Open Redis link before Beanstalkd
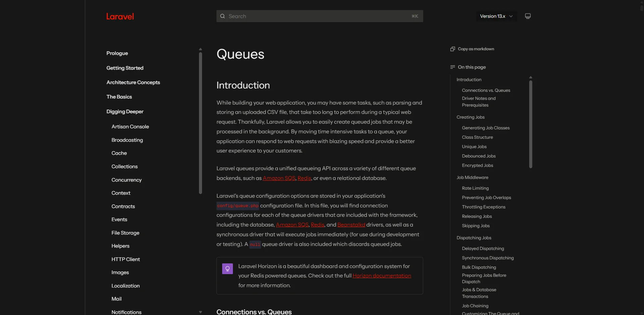The image size is (644, 315). (317, 225)
